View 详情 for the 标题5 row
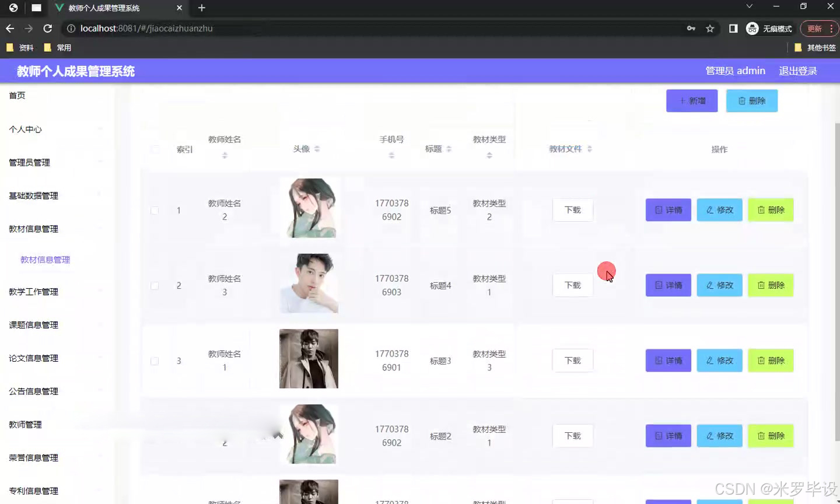 (668, 210)
